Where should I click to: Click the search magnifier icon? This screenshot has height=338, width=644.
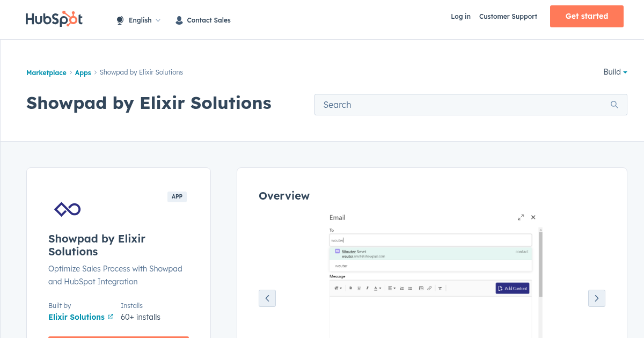click(x=614, y=104)
